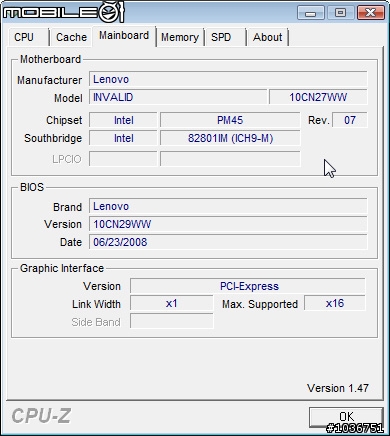Click the CPU-Z logo text
Image resolution: width=390 pixels, height=436 pixels.
[x=41, y=416]
